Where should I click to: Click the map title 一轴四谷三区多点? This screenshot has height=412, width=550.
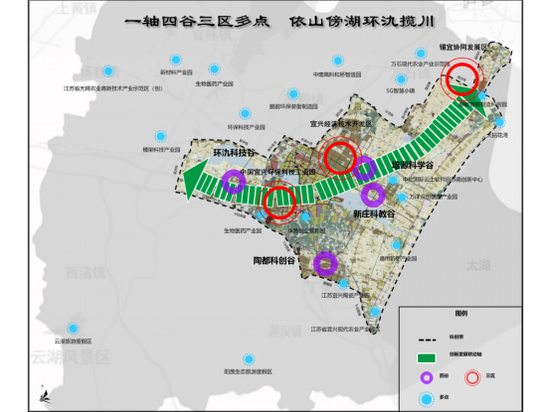(x=197, y=21)
